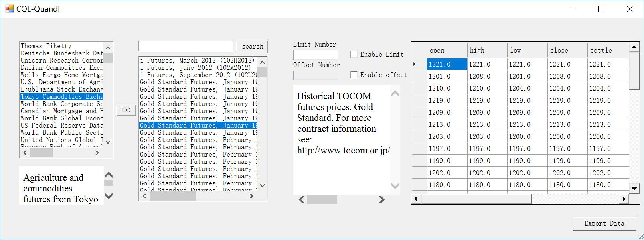Viewport: 644px width, 240px height.
Task: Close the CQL-Quandl window
Action: click(x=630, y=9)
